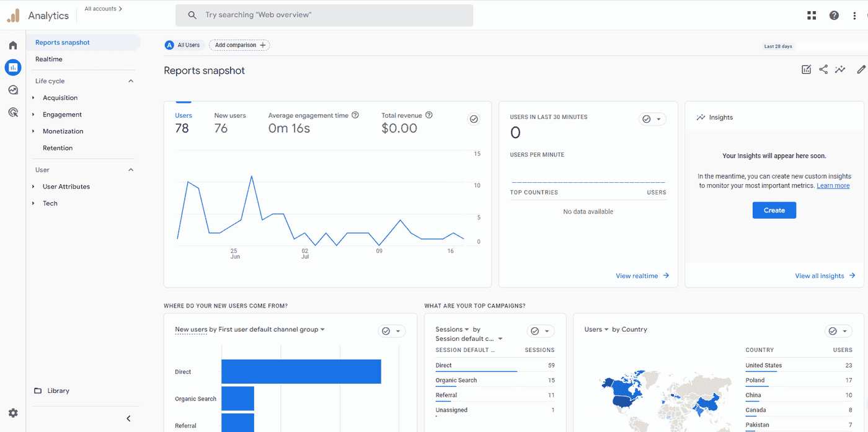
Task: Switch to the New users metric tab
Action: pos(230,123)
